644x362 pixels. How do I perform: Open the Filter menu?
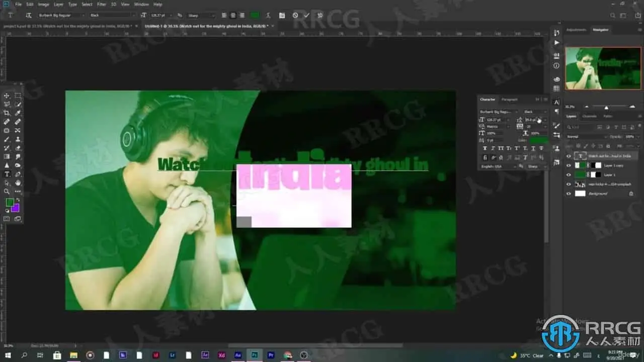pyautogui.click(x=102, y=4)
